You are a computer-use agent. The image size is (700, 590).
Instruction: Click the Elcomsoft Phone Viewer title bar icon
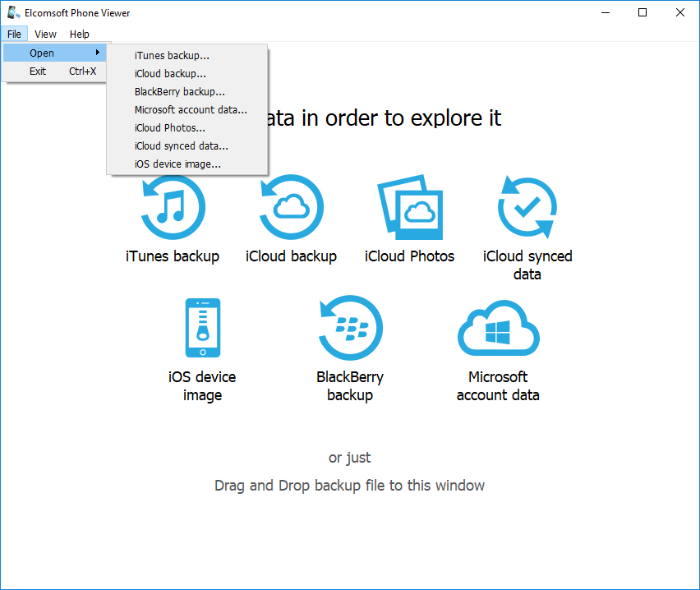(13, 12)
